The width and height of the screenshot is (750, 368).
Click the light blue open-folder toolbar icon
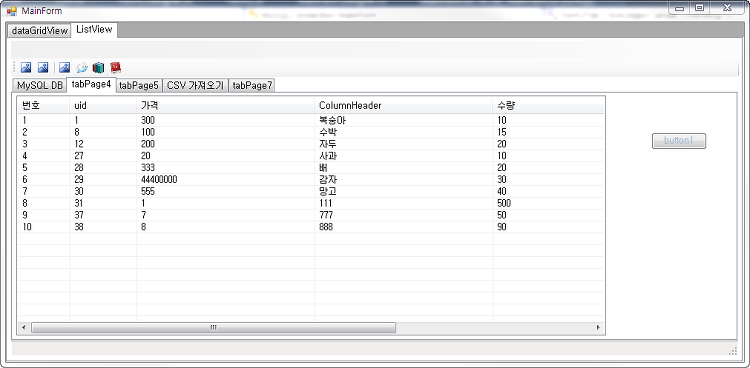point(82,68)
